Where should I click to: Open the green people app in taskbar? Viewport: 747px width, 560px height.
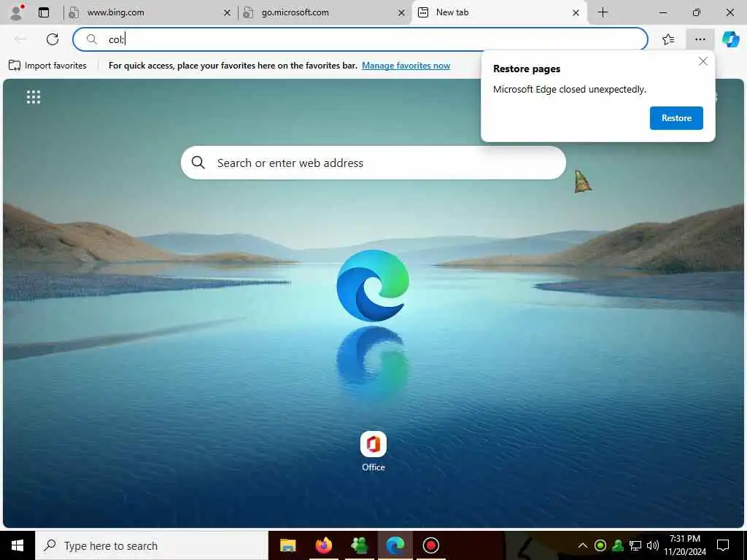[x=359, y=545]
